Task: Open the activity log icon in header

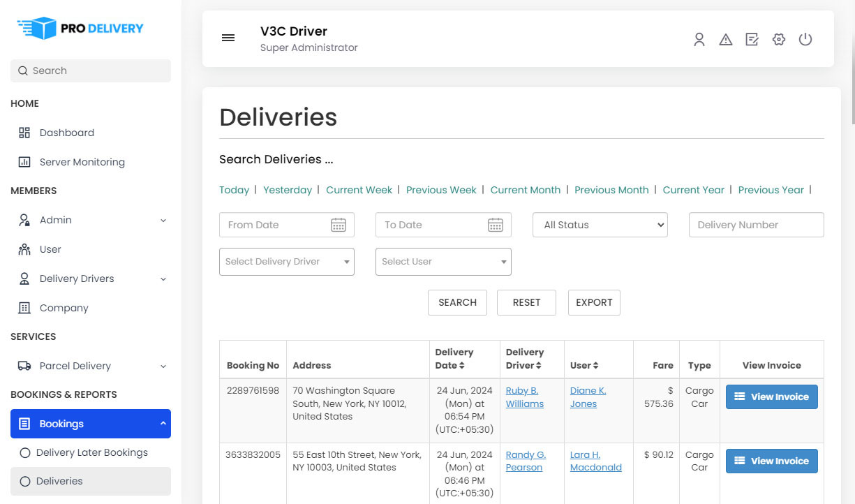Action: 752,40
